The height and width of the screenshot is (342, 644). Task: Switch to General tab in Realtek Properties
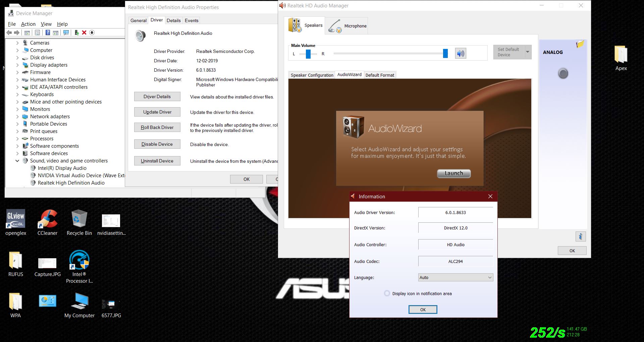139,20
